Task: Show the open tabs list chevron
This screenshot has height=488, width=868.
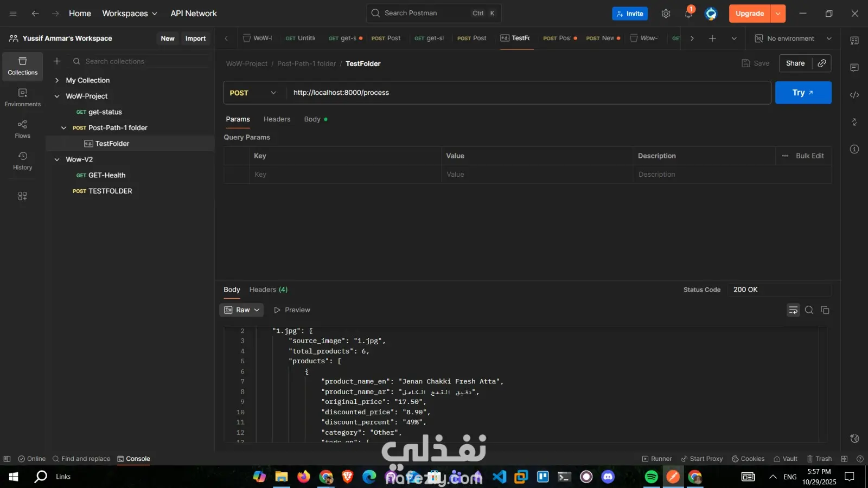Action: click(x=734, y=38)
